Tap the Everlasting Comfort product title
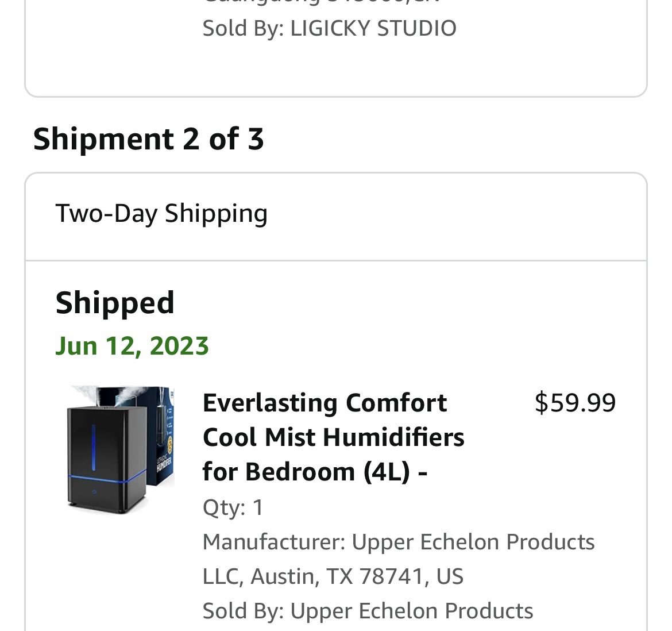The width and height of the screenshot is (672, 631). click(334, 437)
